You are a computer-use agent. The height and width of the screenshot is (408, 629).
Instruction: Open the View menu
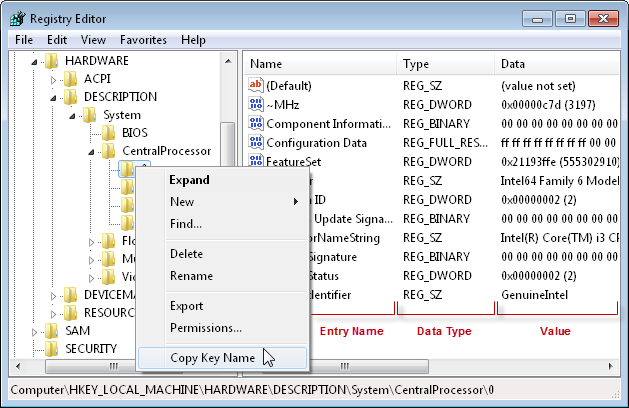point(93,40)
